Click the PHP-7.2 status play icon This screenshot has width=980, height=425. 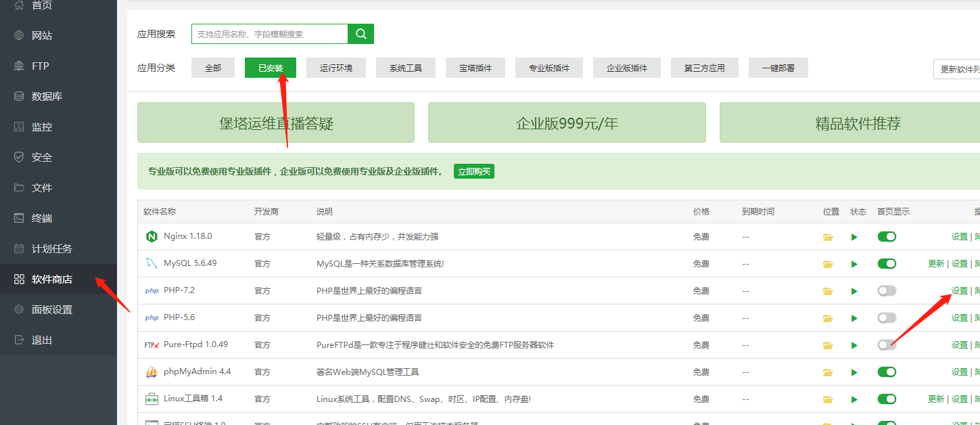854,291
